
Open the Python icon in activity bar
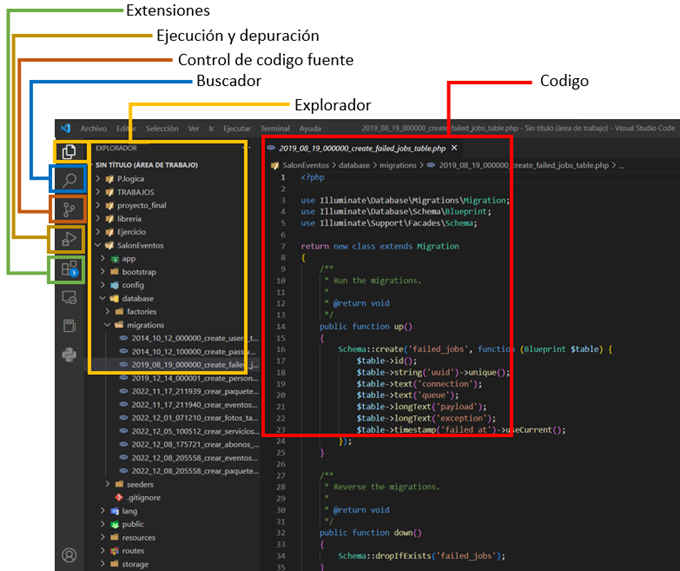[x=69, y=354]
